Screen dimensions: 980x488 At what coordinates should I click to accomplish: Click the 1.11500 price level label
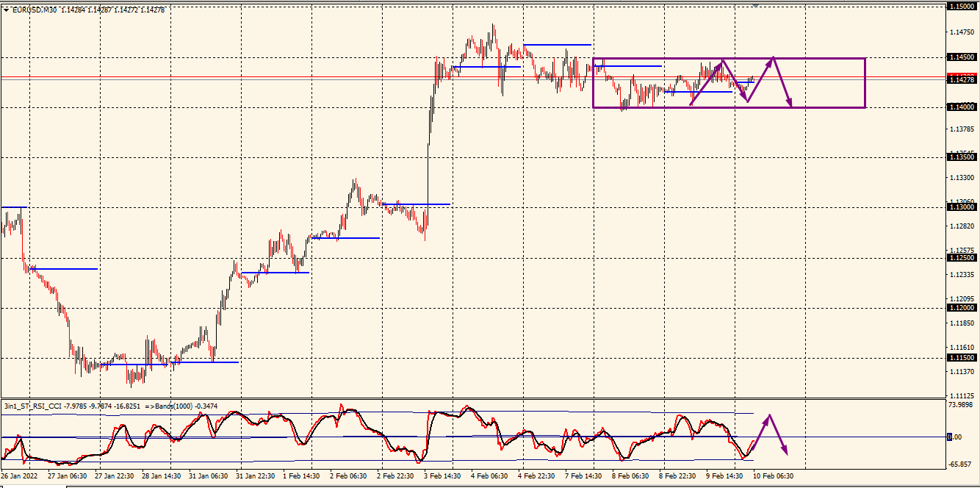[962, 358]
